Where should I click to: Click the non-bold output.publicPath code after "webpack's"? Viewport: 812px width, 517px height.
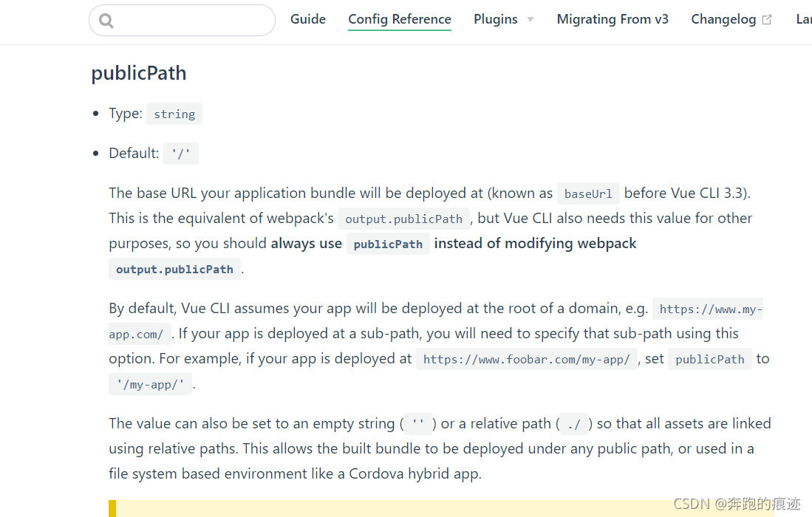click(x=403, y=219)
